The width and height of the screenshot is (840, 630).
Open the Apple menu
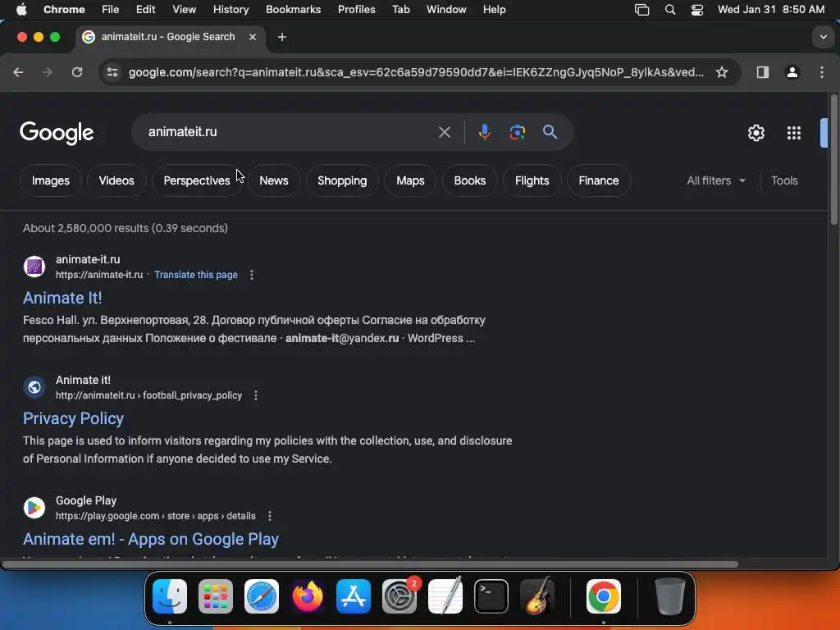(21, 10)
